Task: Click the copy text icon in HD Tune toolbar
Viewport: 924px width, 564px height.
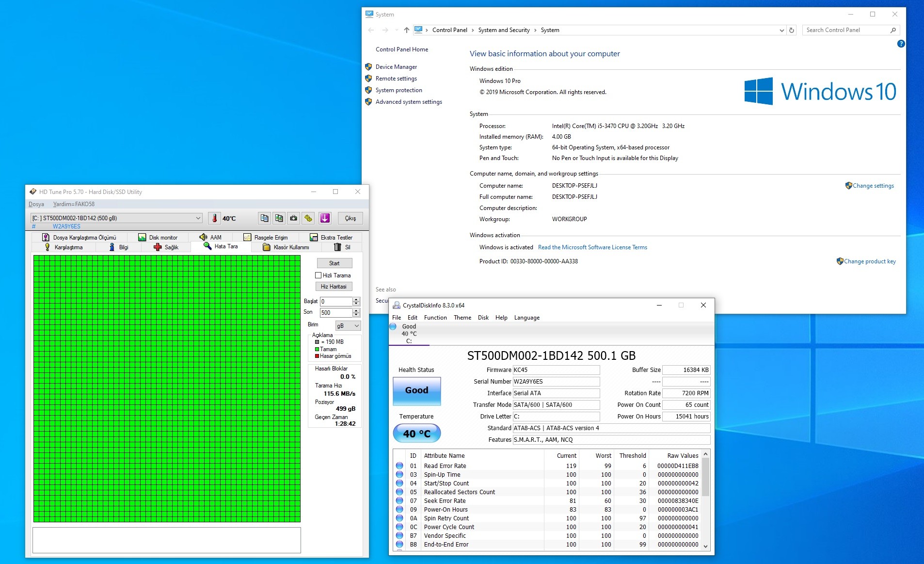Action: coord(264,218)
